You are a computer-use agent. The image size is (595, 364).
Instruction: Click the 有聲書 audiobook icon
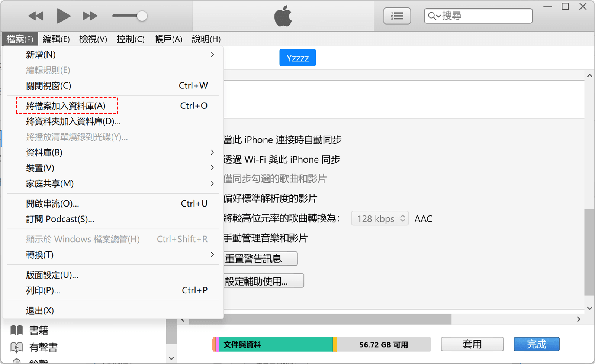(x=17, y=347)
